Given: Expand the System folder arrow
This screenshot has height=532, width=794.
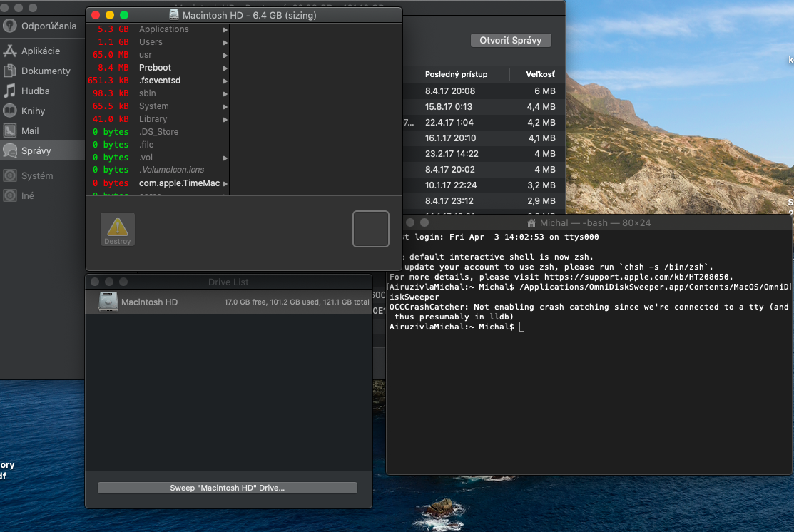Looking at the screenshot, I should click(225, 107).
